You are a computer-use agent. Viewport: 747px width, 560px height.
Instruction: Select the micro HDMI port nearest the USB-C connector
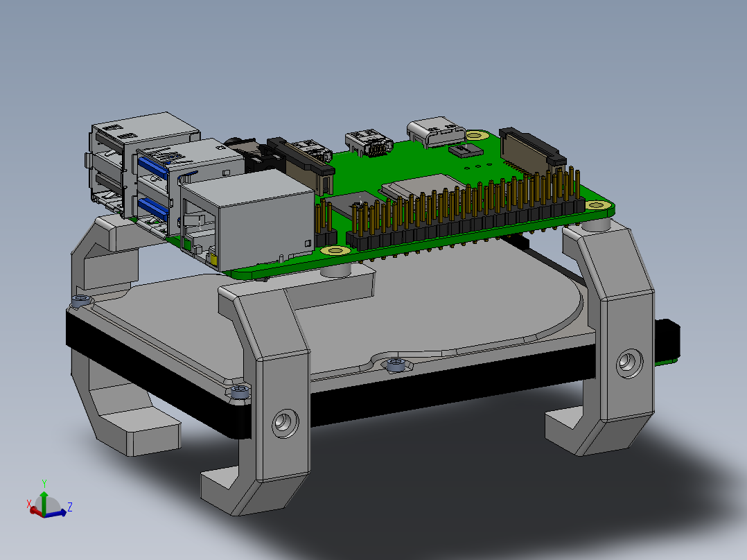click(x=369, y=143)
